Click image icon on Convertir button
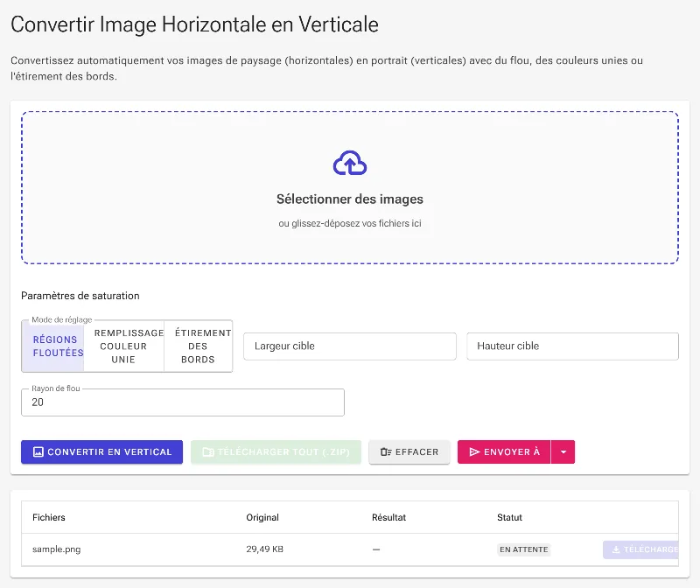 tap(38, 451)
